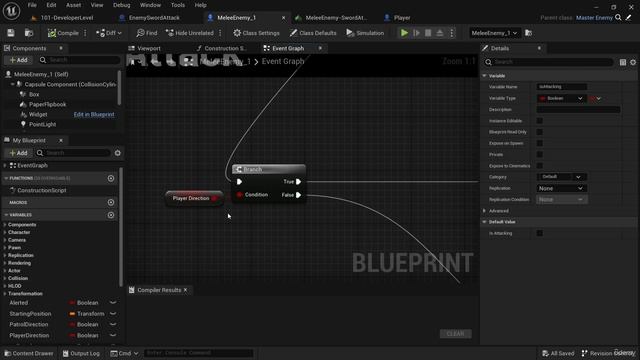
Task: Add a new component with Add button
Action: coord(18,60)
